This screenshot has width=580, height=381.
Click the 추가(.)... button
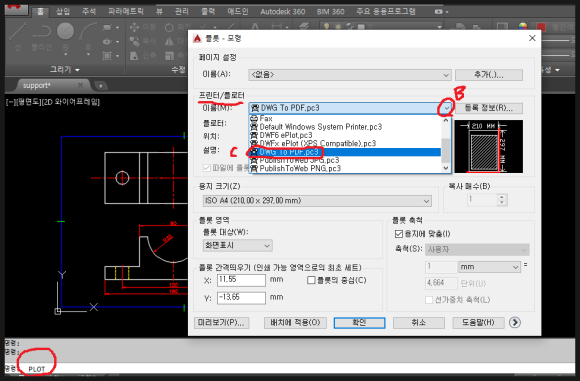(489, 75)
